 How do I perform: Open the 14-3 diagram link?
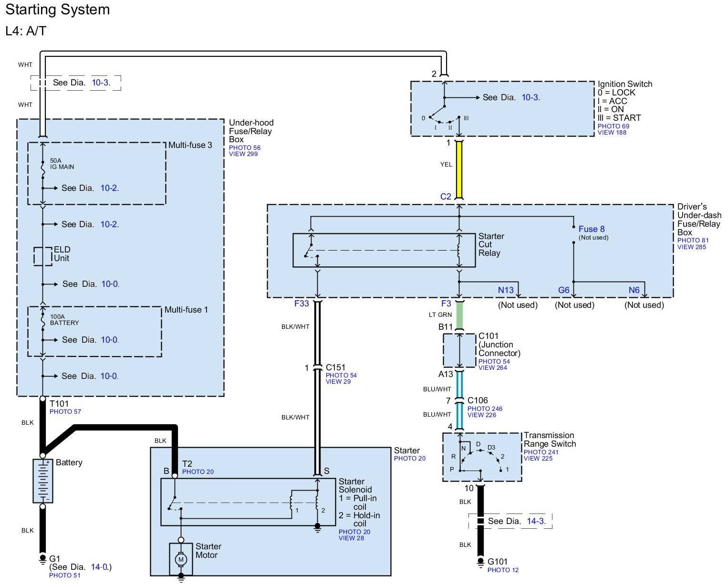[x=536, y=521]
